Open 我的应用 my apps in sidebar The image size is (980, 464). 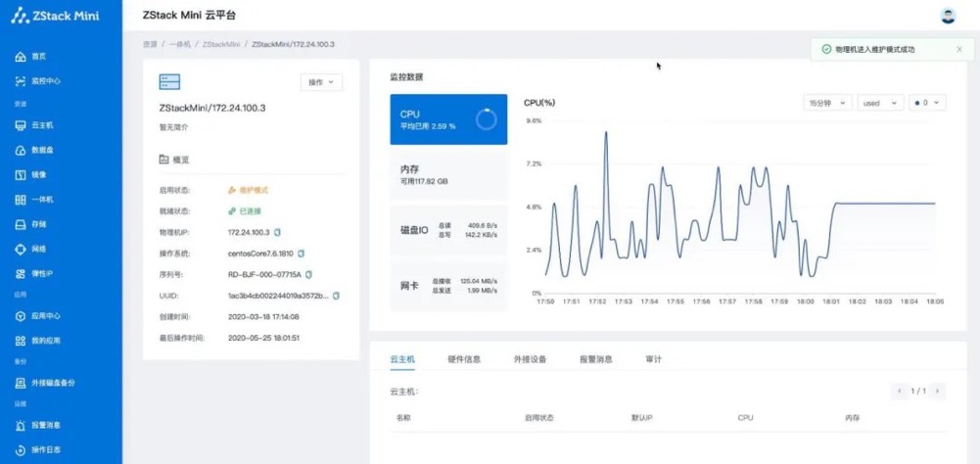click(x=37, y=341)
